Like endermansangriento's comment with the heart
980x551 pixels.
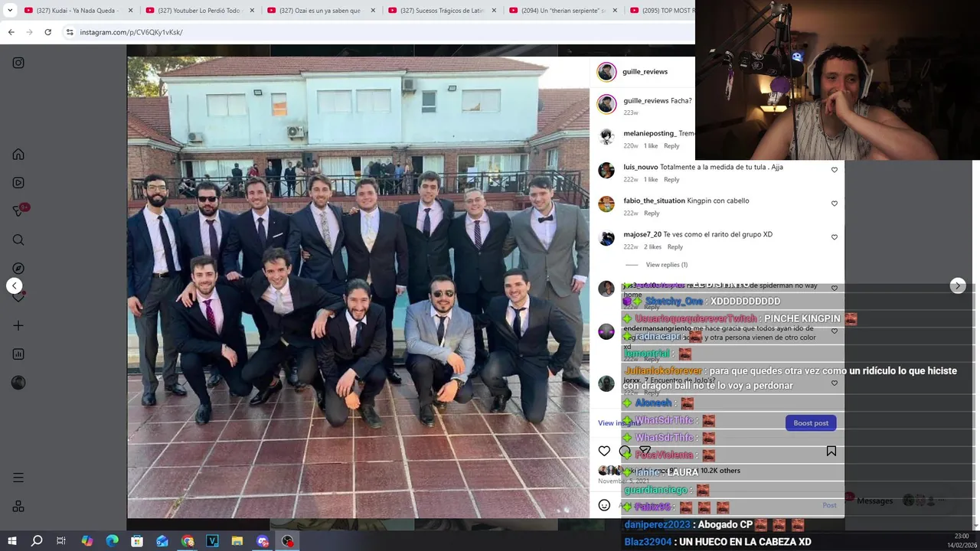[x=835, y=331]
